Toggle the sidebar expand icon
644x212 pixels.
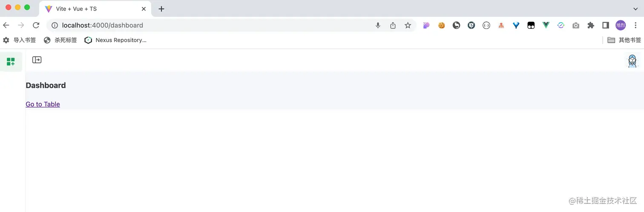pos(37,60)
